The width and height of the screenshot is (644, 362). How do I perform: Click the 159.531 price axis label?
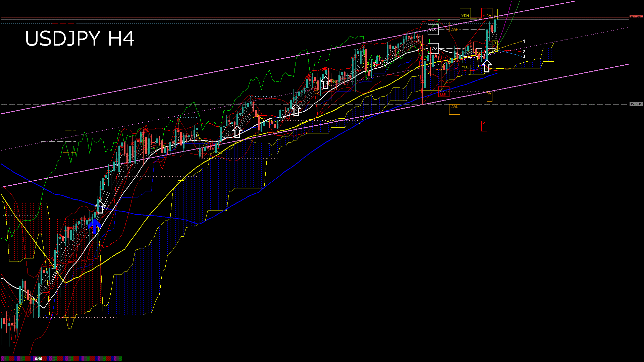(636, 104)
